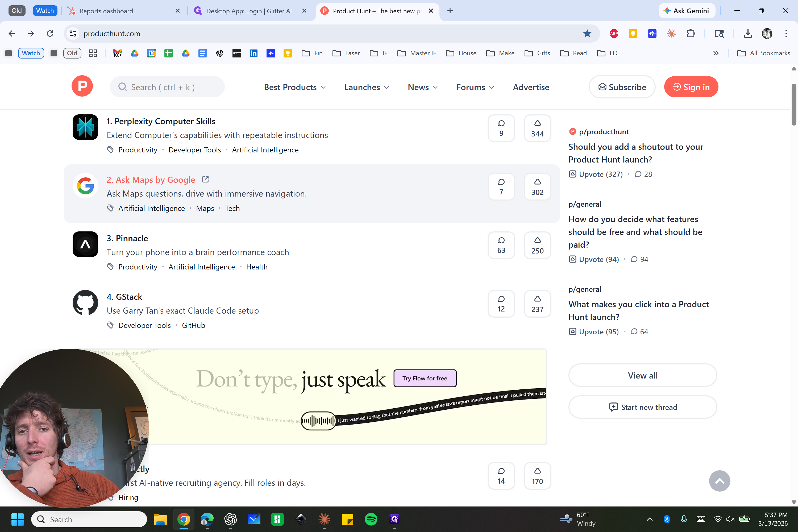The width and height of the screenshot is (798, 532).
Task: Open Ask Maps external link icon
Action: (205, 179)
